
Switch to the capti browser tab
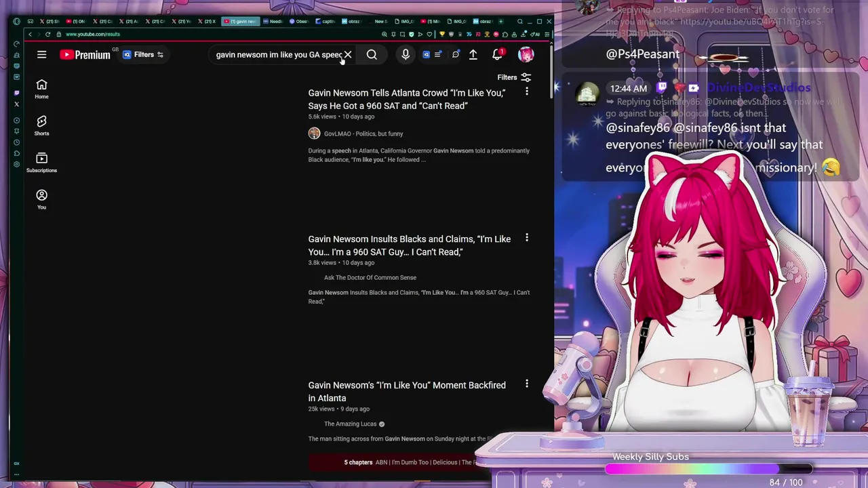click(x=326, y=22)
